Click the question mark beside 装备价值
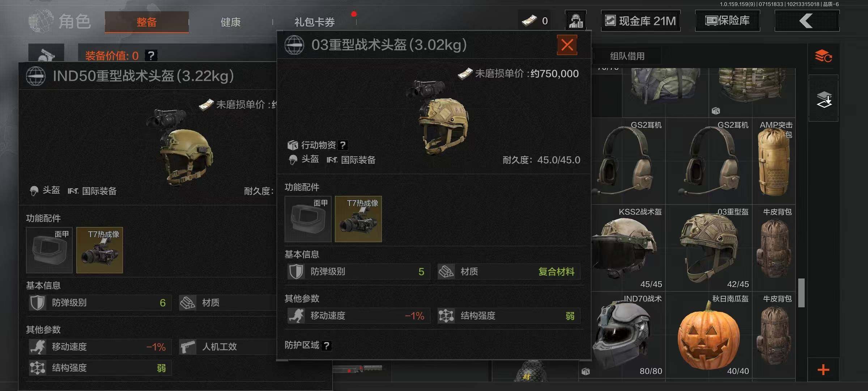This screenshot has height=391, width=868. 151,55
